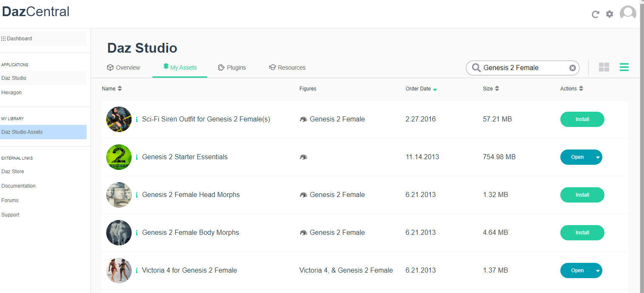Visit the Daz Store external link

coord(13,172)
